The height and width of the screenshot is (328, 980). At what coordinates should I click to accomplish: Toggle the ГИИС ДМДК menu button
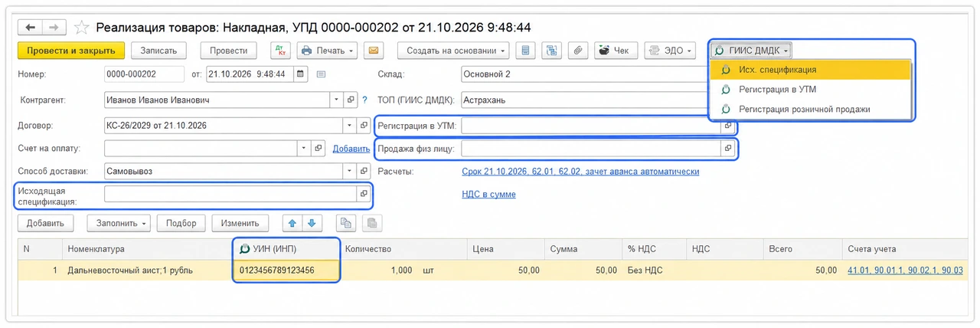point(751,51)
